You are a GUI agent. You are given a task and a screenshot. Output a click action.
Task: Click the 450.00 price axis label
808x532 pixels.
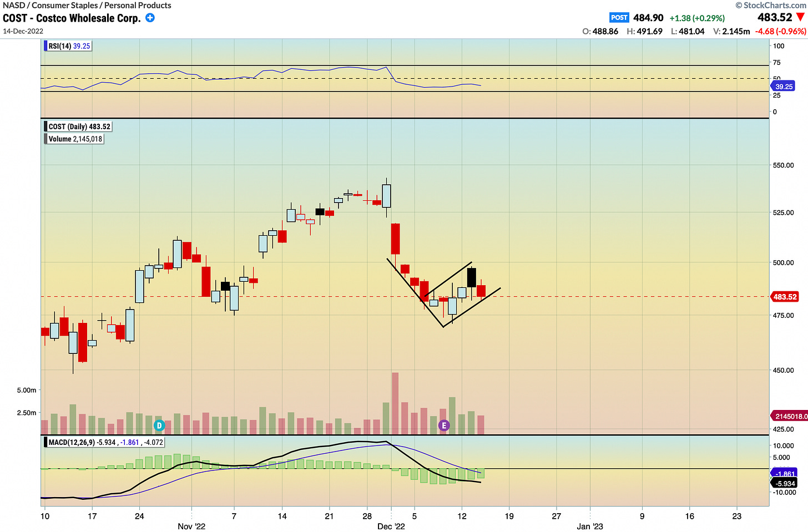[783, 370]
